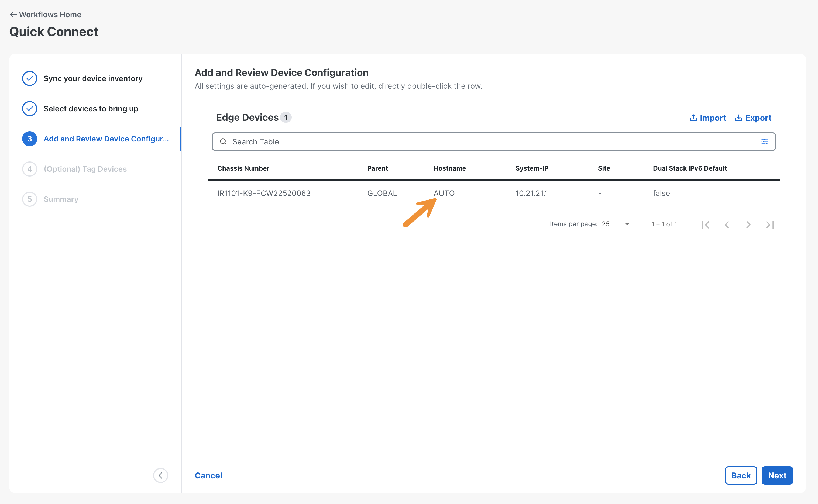Click the GLOBAL parent cell

click(382, 193)
